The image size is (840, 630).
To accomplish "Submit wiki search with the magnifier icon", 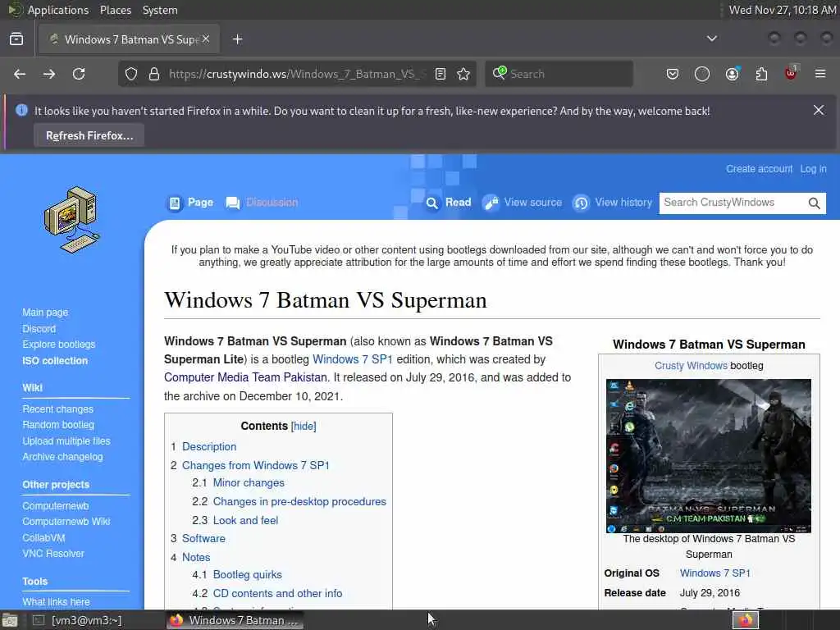I will [815, 203].
